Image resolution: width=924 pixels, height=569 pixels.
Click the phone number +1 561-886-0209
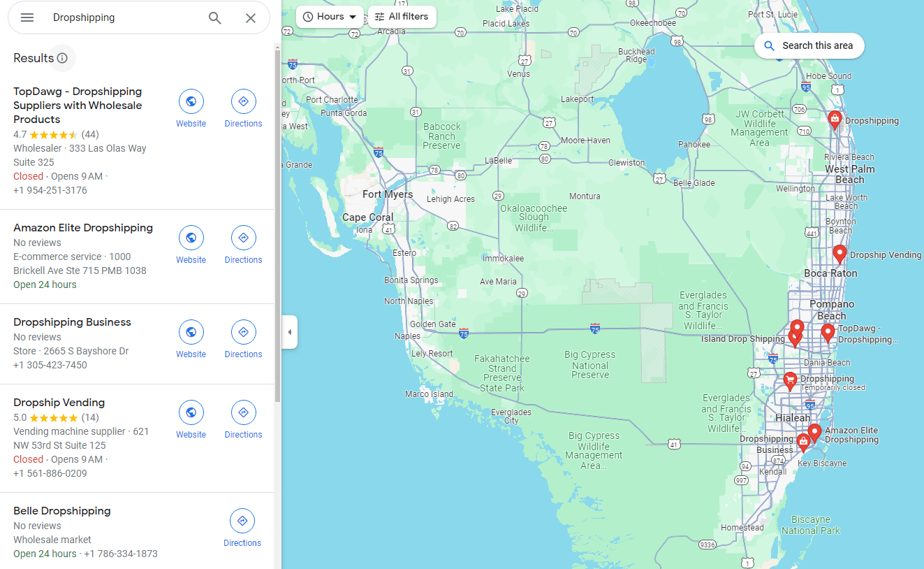[50, 473]
